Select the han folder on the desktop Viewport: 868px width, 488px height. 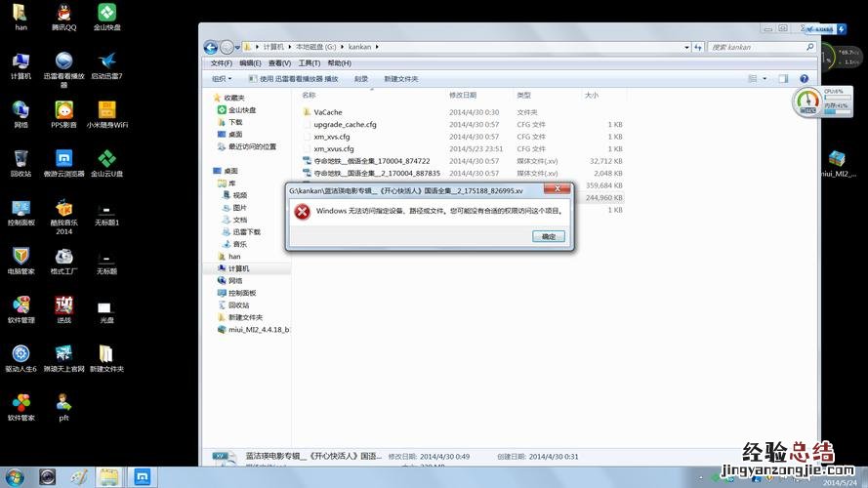(x=21, y=17)
